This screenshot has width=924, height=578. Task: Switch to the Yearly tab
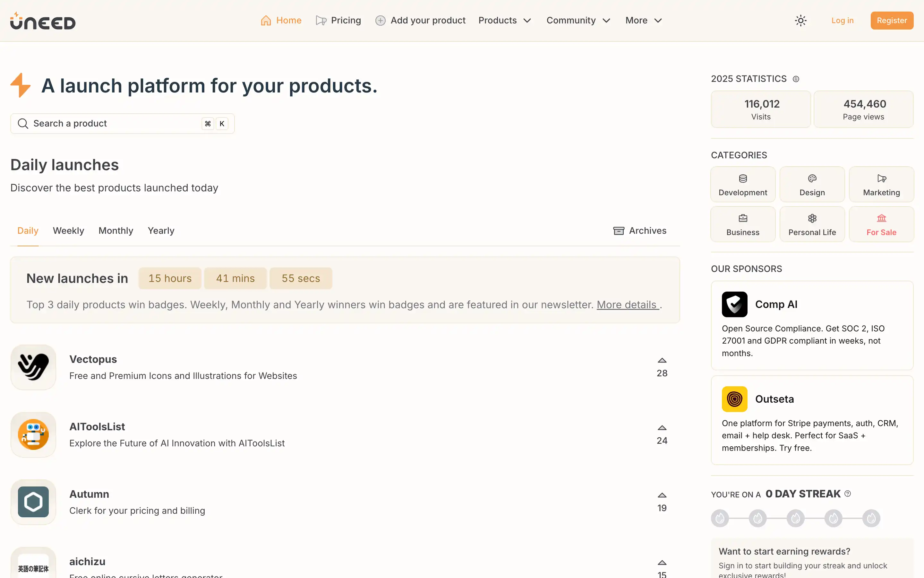click(x=161, y=231)
